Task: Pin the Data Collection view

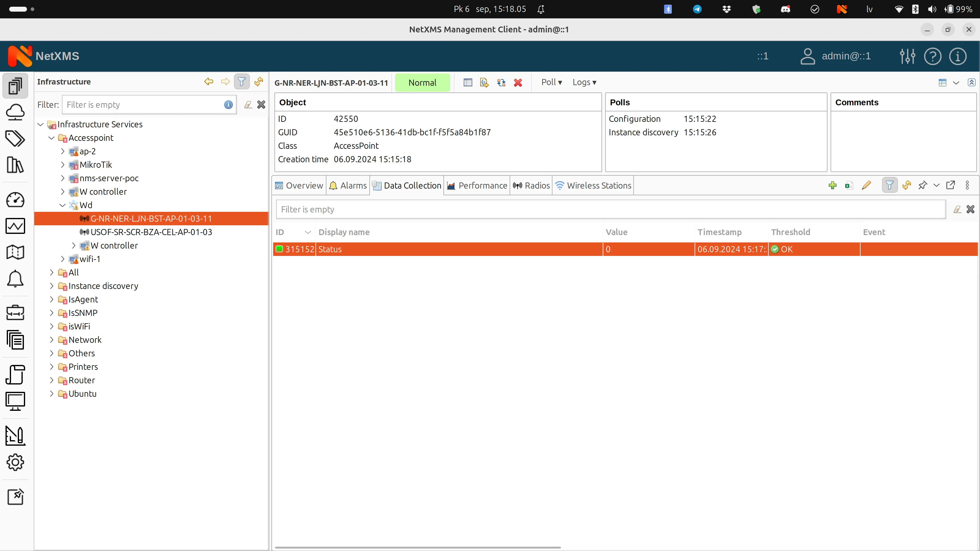Action: tap(923, 185)
